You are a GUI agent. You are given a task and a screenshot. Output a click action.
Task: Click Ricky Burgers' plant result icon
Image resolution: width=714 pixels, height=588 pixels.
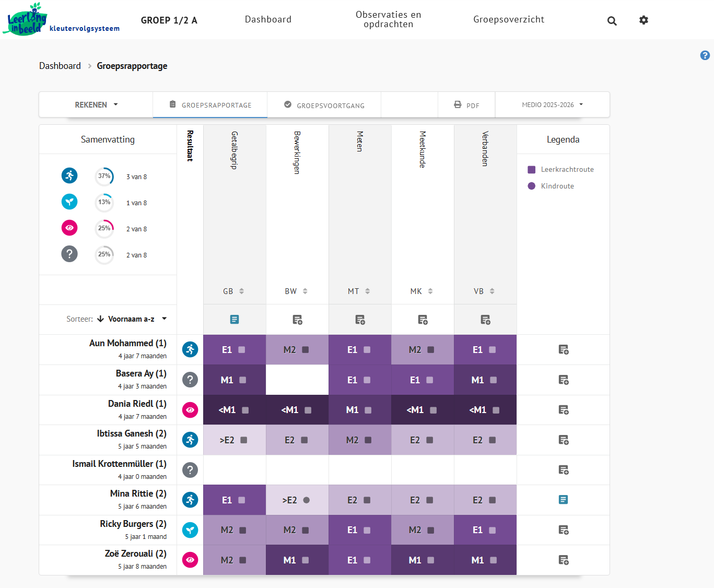190,530
